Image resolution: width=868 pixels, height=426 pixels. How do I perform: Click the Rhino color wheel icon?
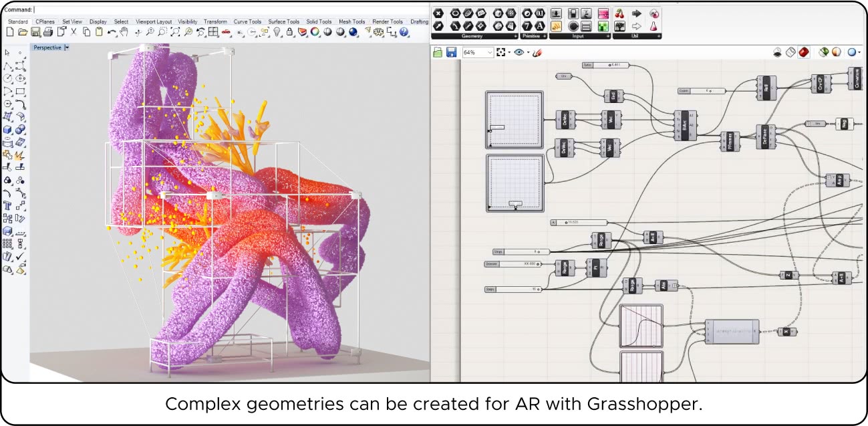click(x=315, y=32)
